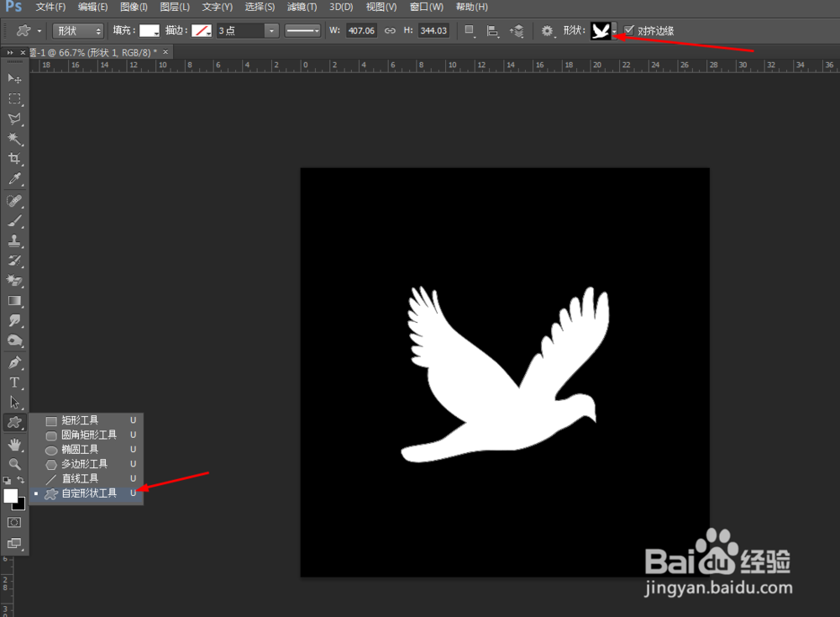Swap foreground and background colors
This screenshot has height=617, width=840.
coord(21,480)
